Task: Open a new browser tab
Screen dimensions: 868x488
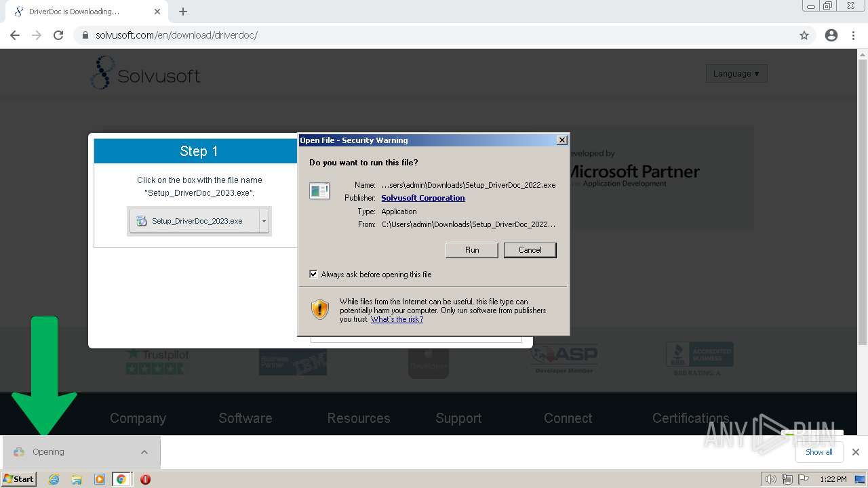Action: coord(183,12)
